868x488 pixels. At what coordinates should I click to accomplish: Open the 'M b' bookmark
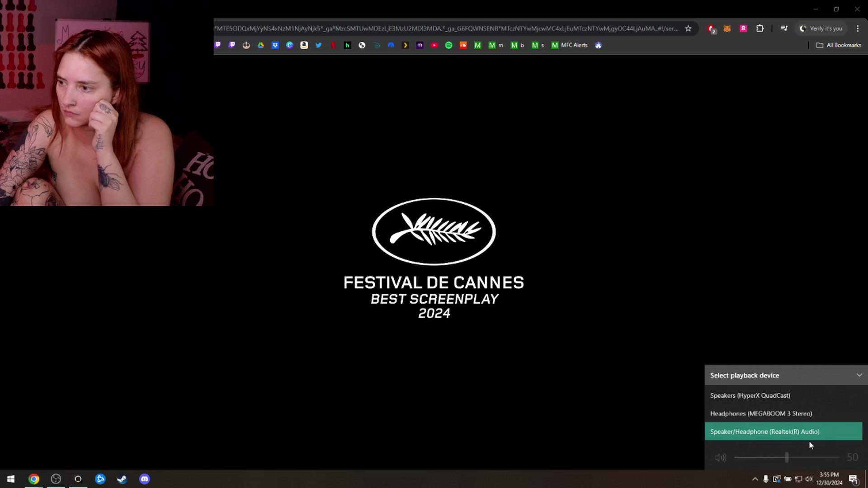click(517, 45)
